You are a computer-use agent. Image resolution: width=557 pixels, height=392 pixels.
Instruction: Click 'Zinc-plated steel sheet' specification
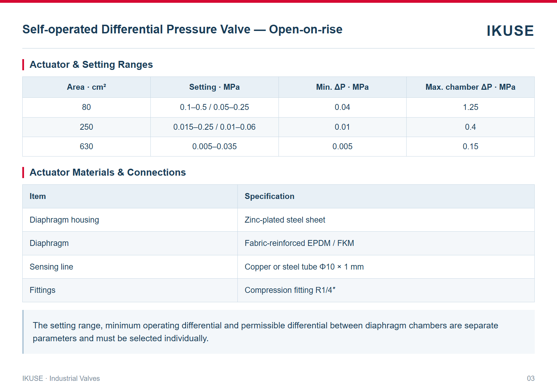tap(285, 220)
